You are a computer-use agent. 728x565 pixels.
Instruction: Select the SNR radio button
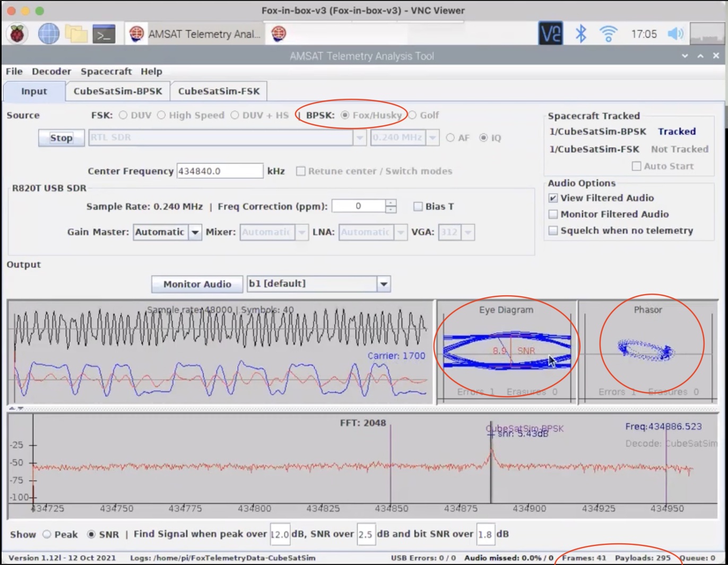(x=91, y=534)
